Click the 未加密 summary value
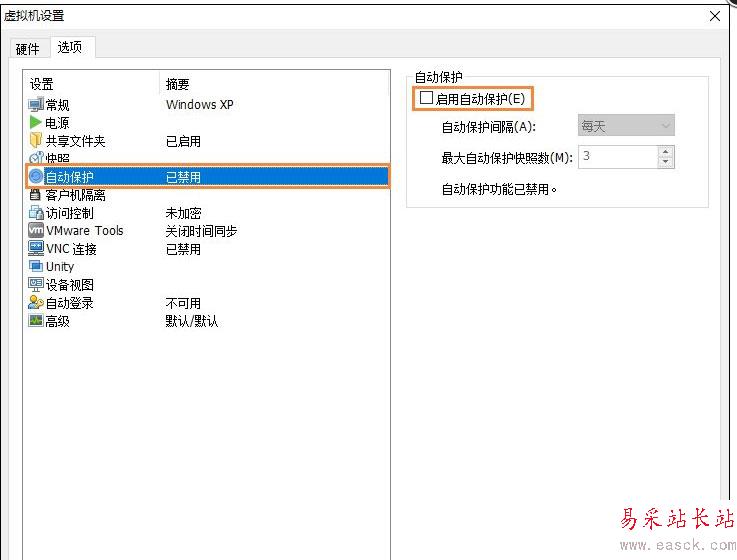Screen dimensions: 737x560 click(183, 213)
